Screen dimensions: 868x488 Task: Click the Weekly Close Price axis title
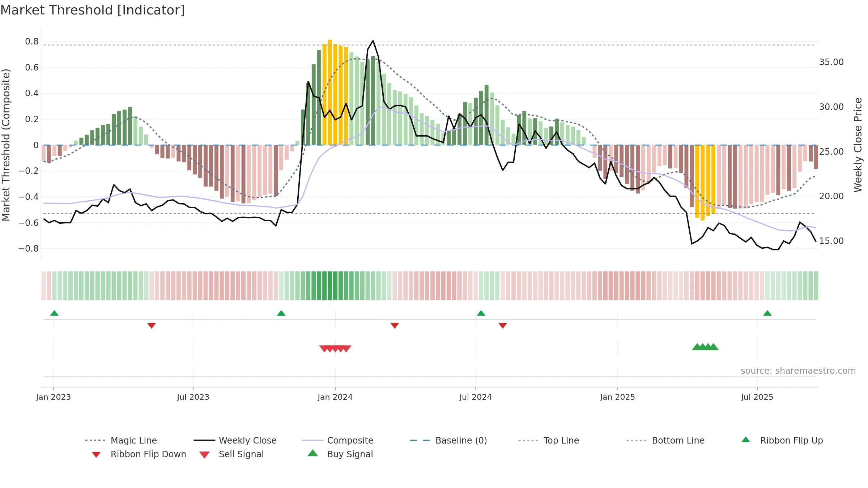[858, 145]
